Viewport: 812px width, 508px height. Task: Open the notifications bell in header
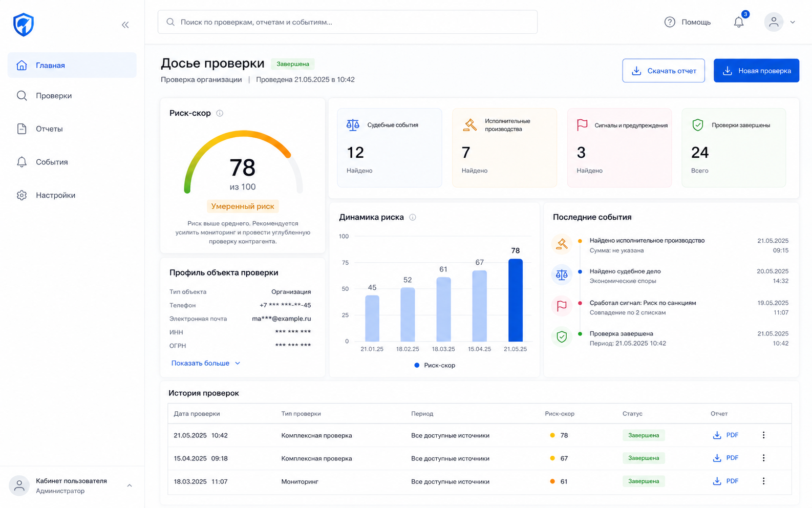tap(738, 22)
